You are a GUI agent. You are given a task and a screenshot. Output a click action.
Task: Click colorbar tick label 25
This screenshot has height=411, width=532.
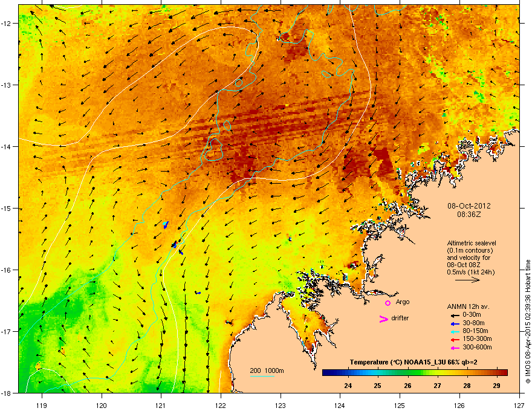pyautogui.click(x=378, y=386)
